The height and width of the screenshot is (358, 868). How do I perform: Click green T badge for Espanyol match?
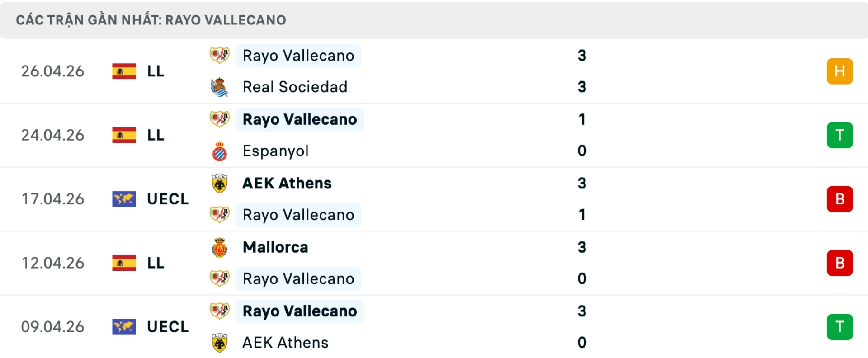840,135
